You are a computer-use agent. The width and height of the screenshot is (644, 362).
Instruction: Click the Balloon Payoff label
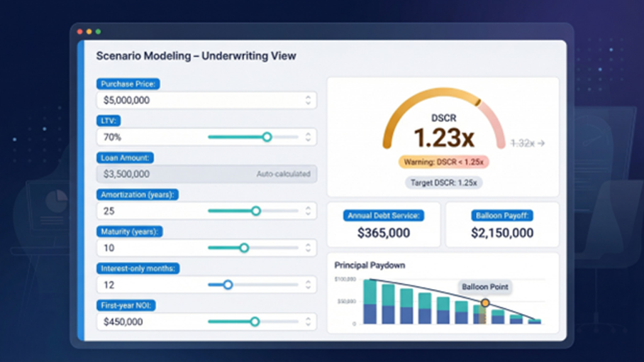[x=502, y=216]
